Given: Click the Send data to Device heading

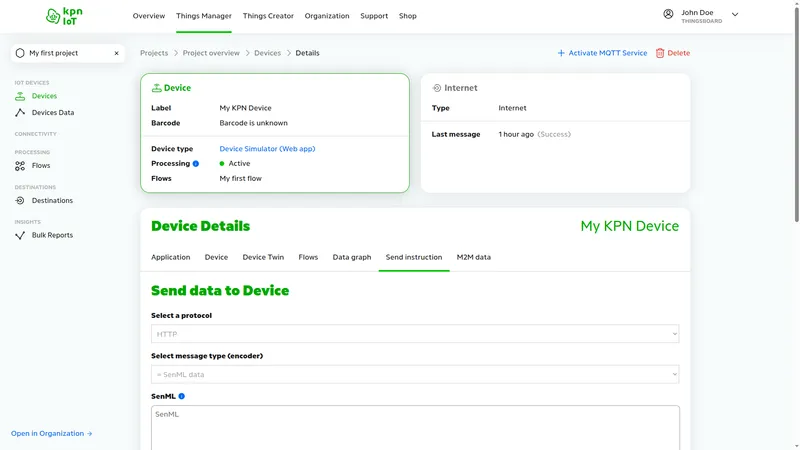Looking at the screenshot, I should tap(220, 291).
